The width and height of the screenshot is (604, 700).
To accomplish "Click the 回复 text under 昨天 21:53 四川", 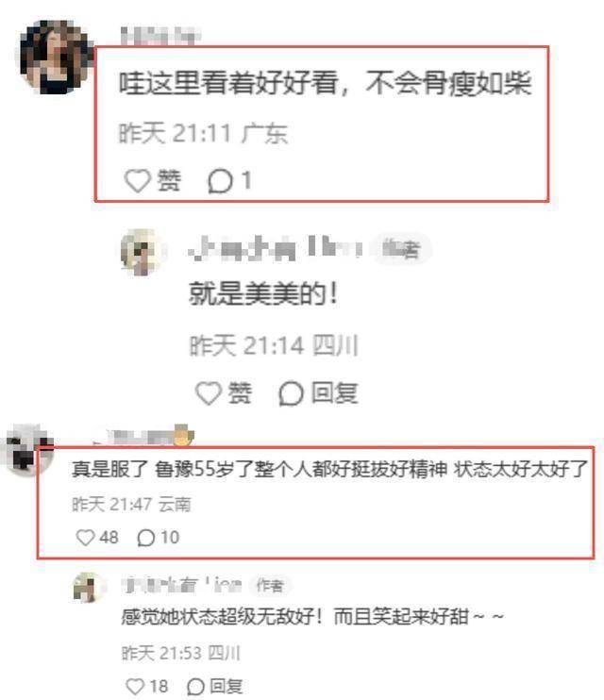I will tap(226, 686).
